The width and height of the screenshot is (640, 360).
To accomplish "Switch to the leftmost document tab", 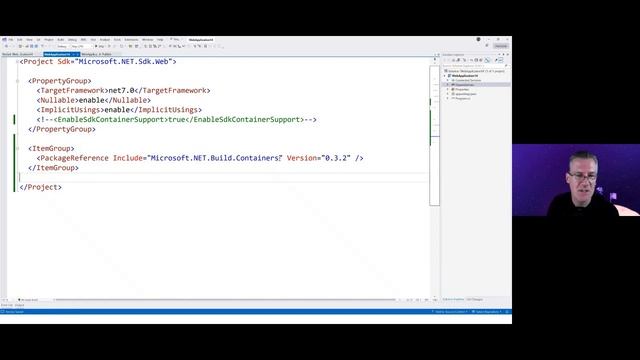I will click(17, 54).
